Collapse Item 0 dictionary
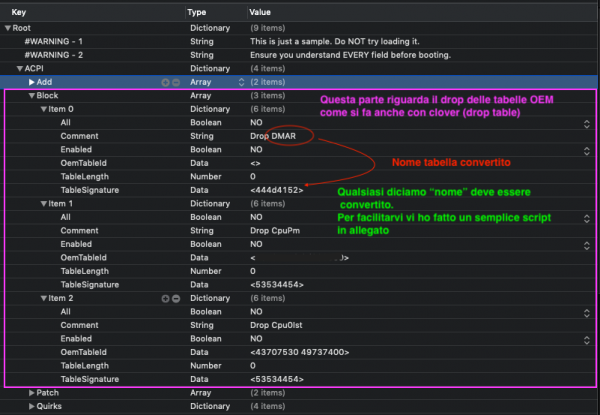 44,109
